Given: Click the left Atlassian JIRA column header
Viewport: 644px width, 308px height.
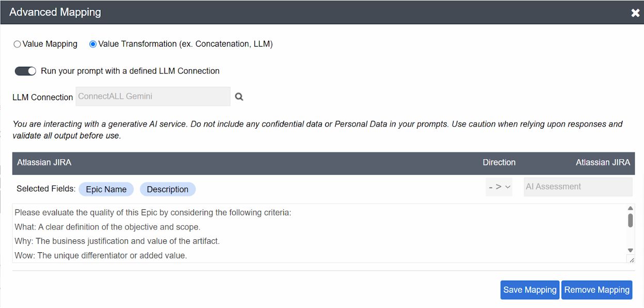Looking at the screenshot, I should click(44, 162).
